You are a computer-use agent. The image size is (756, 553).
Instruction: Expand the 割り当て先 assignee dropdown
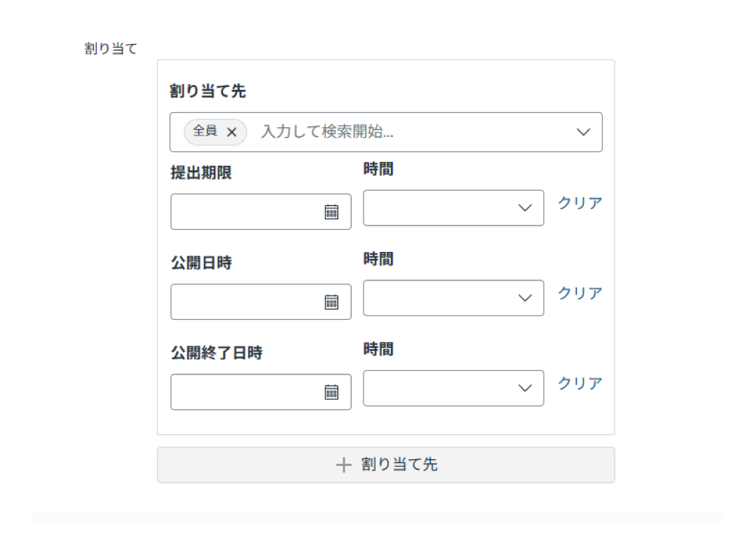pos(583,132)
